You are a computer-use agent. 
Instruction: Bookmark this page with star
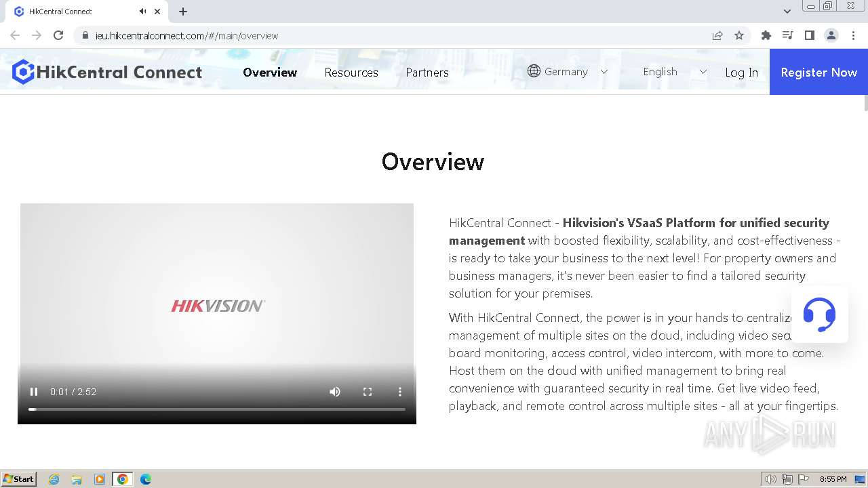(x=739, y=35)
